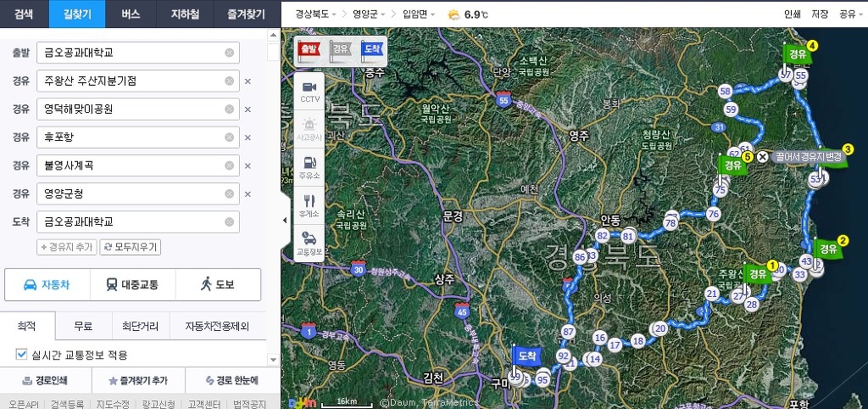Image resolution: width=868 pixels, height=409 pixels.
Task: Clear the 후포항 field text
Action: tap(229, 137)
